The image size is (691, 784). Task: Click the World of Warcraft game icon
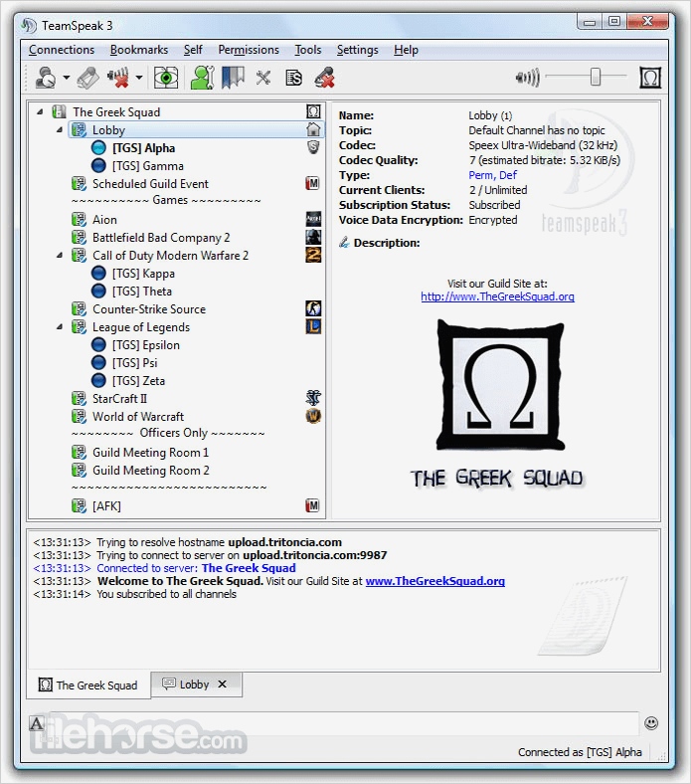[313, 416]
